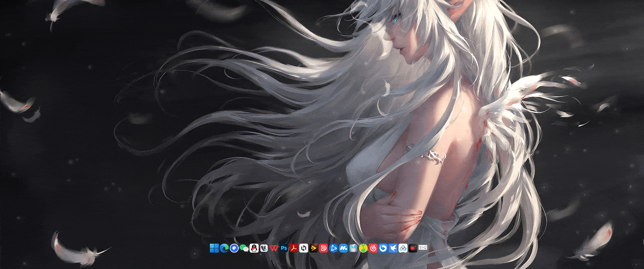The image size is (644, 269).
Task: Launch NetEase Cloud Music red icon
Action: click(x=373, y=248)
